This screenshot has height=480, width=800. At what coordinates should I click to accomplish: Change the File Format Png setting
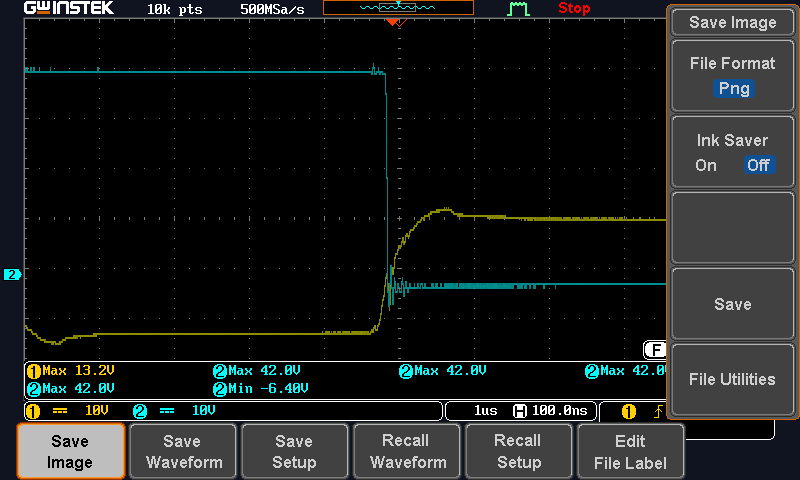coord(733,75)
